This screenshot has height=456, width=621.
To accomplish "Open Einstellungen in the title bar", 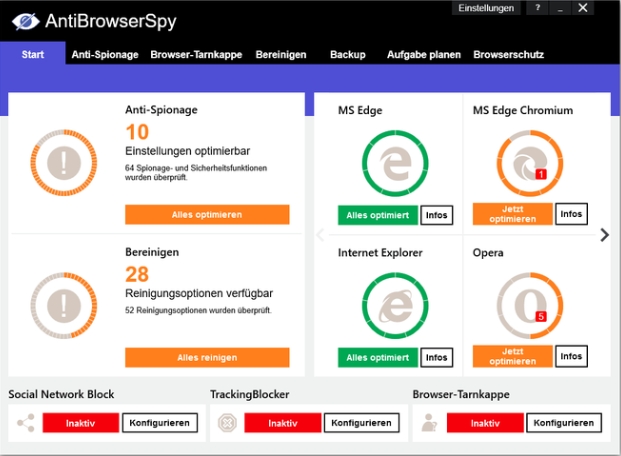I will pyautogui.click(x=486, y=8).
